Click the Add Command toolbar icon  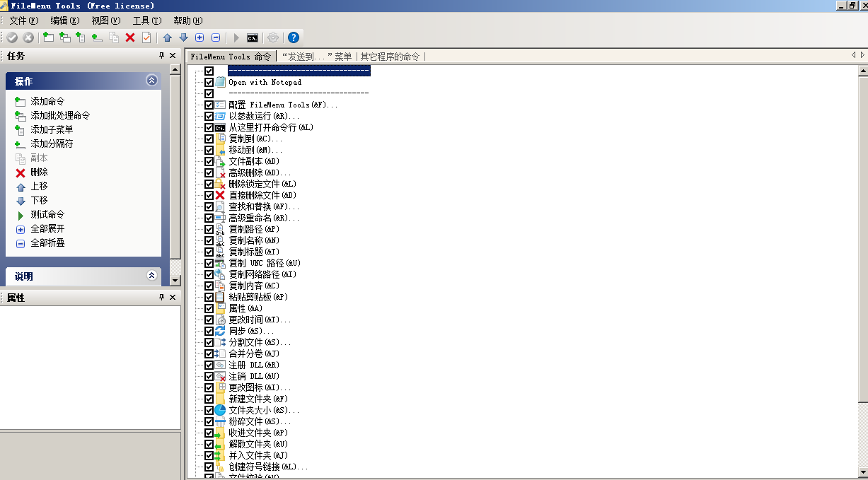tap(48, 37)
